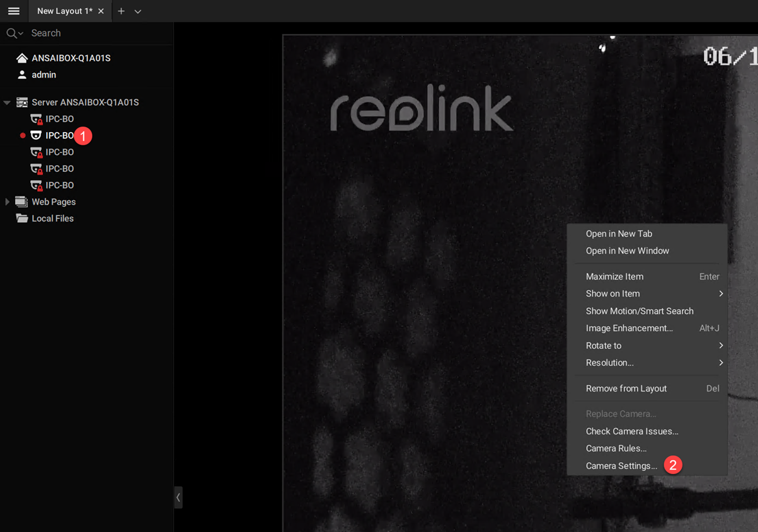Click the home icon next to ANSAIBOX-Q1A01S
The width and height of the screenshot is (758, 532).
click(22, 58)
